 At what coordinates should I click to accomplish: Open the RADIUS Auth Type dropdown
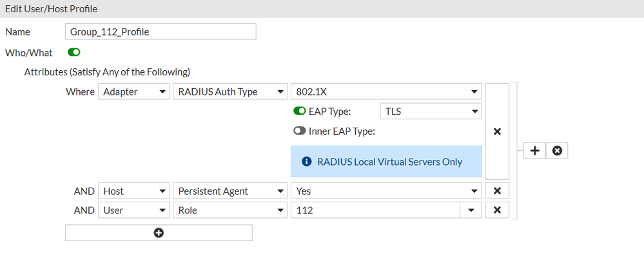pyautogui.click(x=229, y=92)
